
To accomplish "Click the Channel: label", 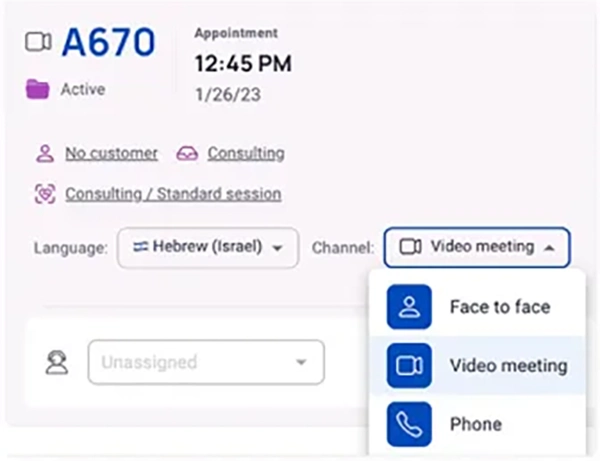I will (x=343, y=248).
